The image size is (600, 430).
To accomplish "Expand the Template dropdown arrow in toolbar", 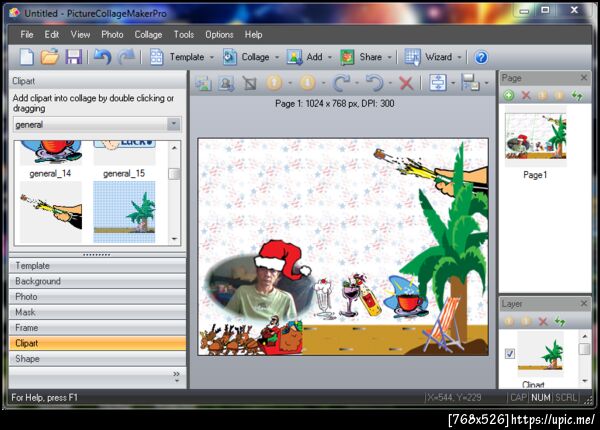I will point(212,58).
